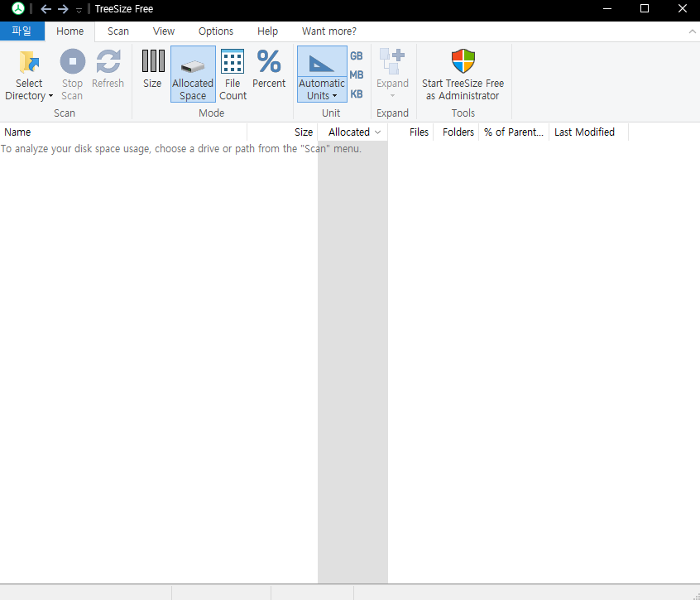Image resolution: width=700 pixels, height=600 pixels.
Task: Switch to the View ribbon tab
Action: pyautogui.click(x=164, y=31)
